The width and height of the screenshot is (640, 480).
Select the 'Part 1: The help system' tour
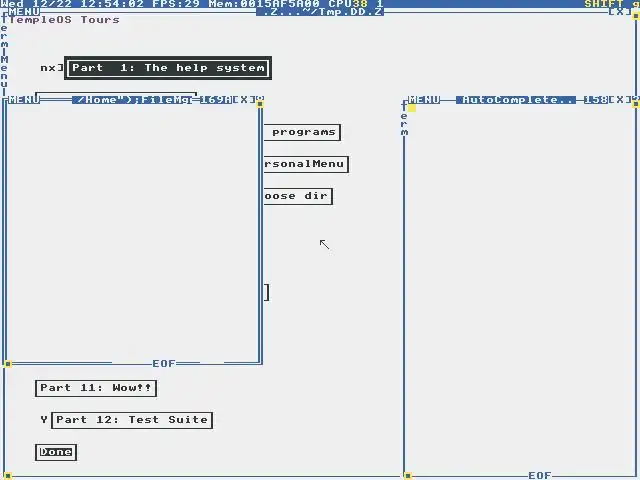[168, 68]
